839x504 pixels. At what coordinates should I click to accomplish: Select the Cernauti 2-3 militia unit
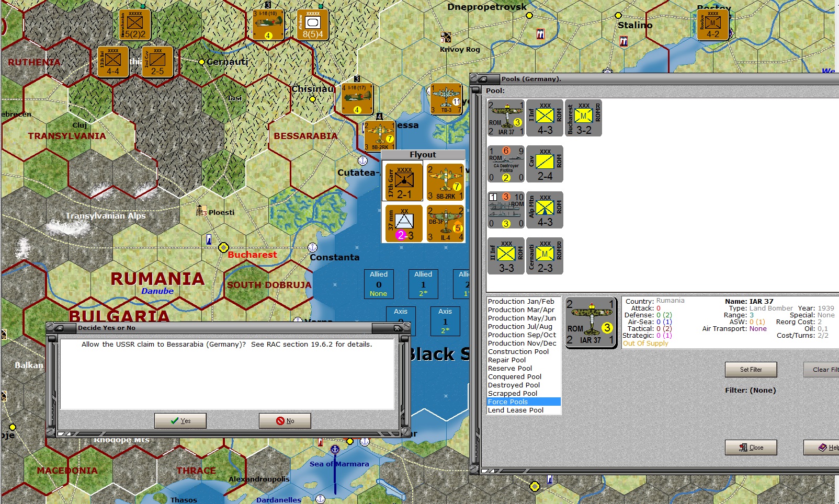click(x=545, y=256)
